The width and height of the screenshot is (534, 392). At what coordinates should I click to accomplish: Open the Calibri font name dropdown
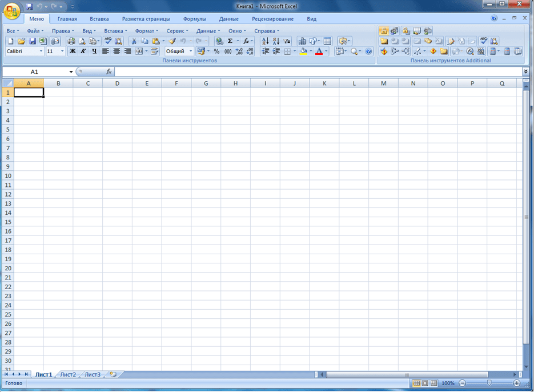click(41, 51)
